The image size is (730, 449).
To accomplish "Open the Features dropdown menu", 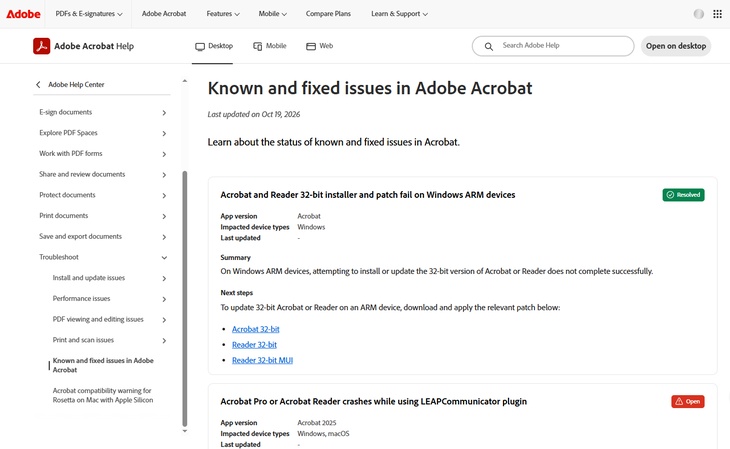I will pos(223,14).
